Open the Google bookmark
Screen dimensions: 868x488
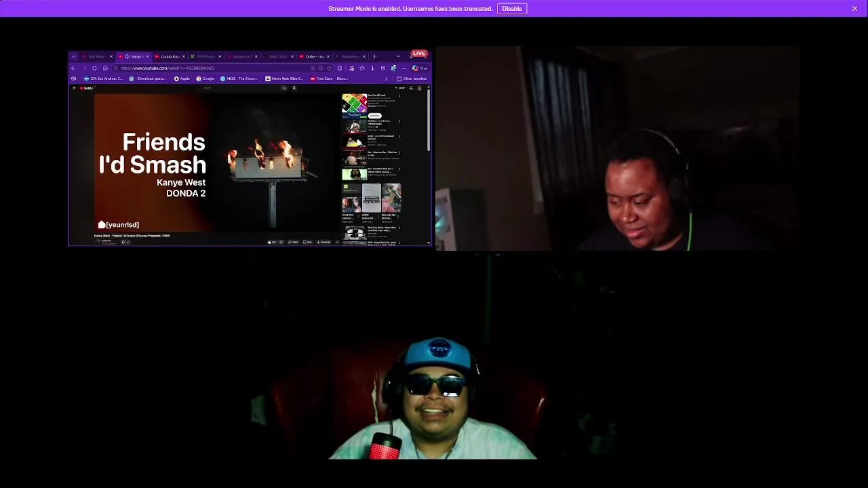point(205,79)
